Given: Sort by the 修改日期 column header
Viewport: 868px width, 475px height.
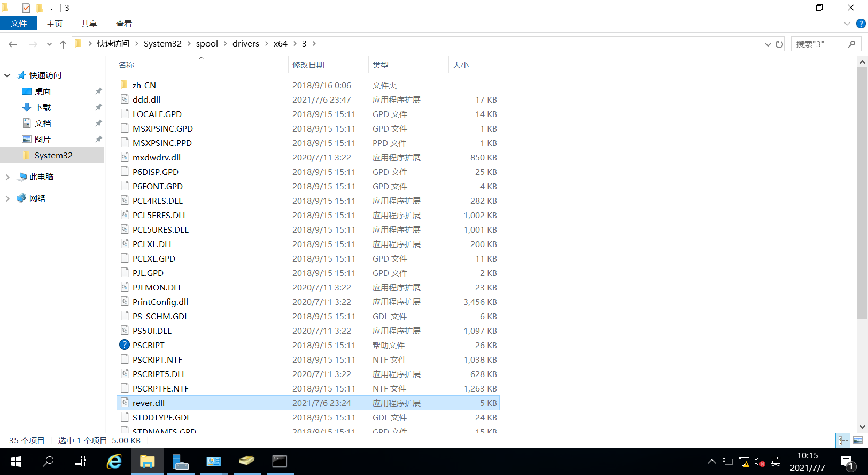Looking at the screenshot, I should click(x=308, y=65).
